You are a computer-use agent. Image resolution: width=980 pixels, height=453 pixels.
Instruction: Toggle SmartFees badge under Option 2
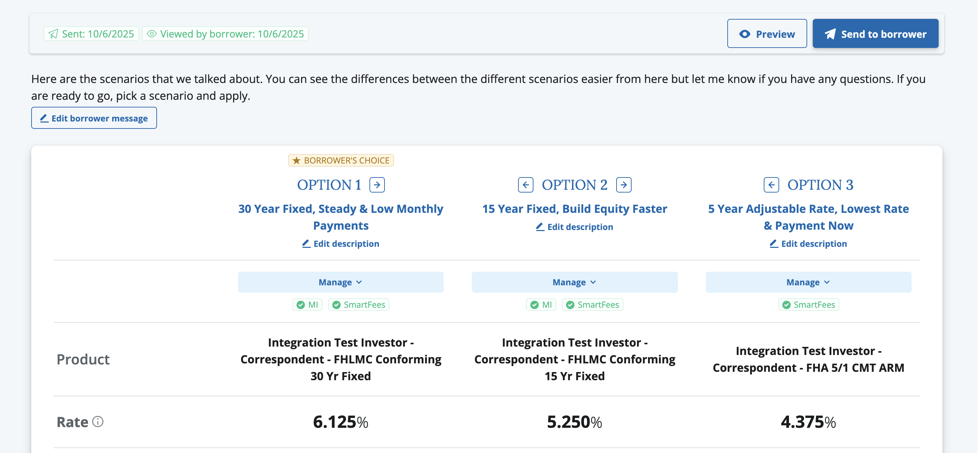(x=592, y=305)
